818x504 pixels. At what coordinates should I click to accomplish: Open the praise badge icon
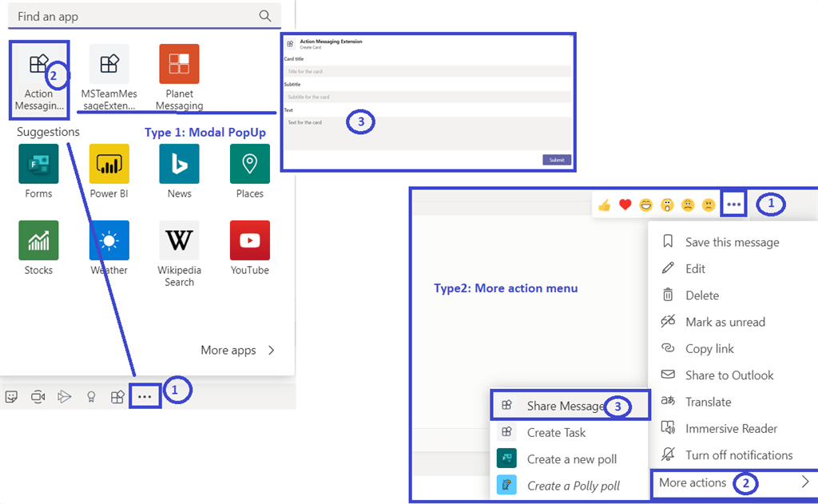tap(91, 396)
